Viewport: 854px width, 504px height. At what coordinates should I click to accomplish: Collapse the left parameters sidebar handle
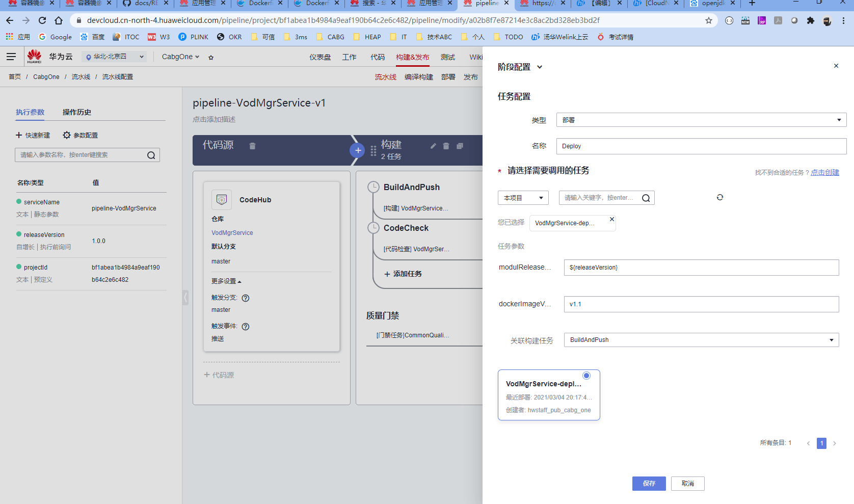(x=185, y=297)
